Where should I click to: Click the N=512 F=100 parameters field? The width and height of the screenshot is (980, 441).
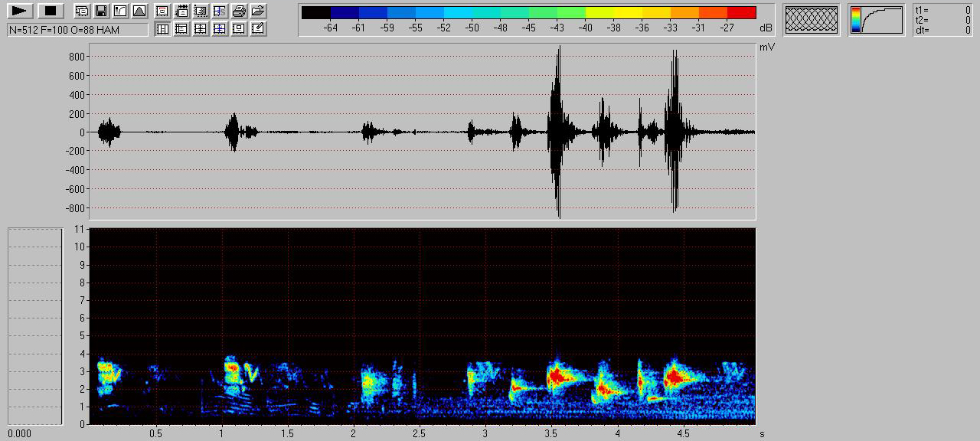point(77,30)
